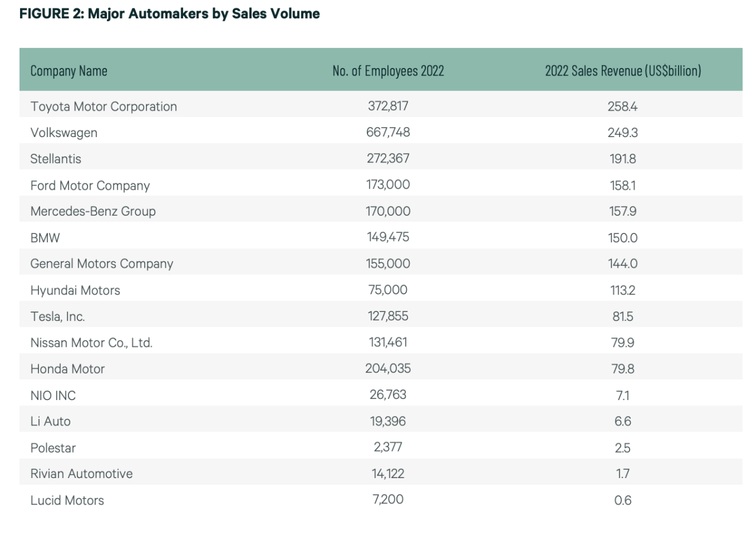Select the Tesla, Inc. row name
This screenshot has height=536, width=756.
(57, 317)
